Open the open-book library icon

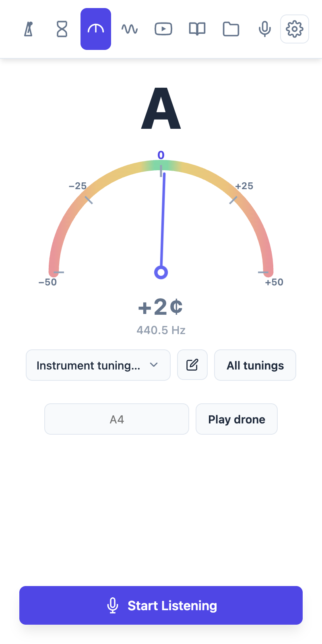coord(197,29)
